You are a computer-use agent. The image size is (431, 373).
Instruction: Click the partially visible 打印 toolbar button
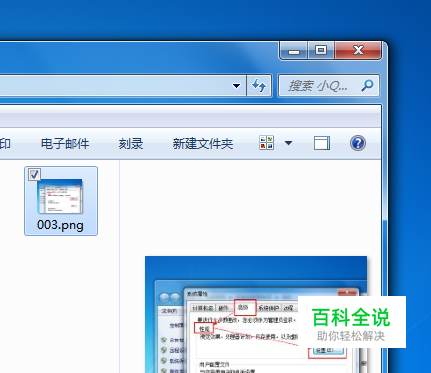5,144
